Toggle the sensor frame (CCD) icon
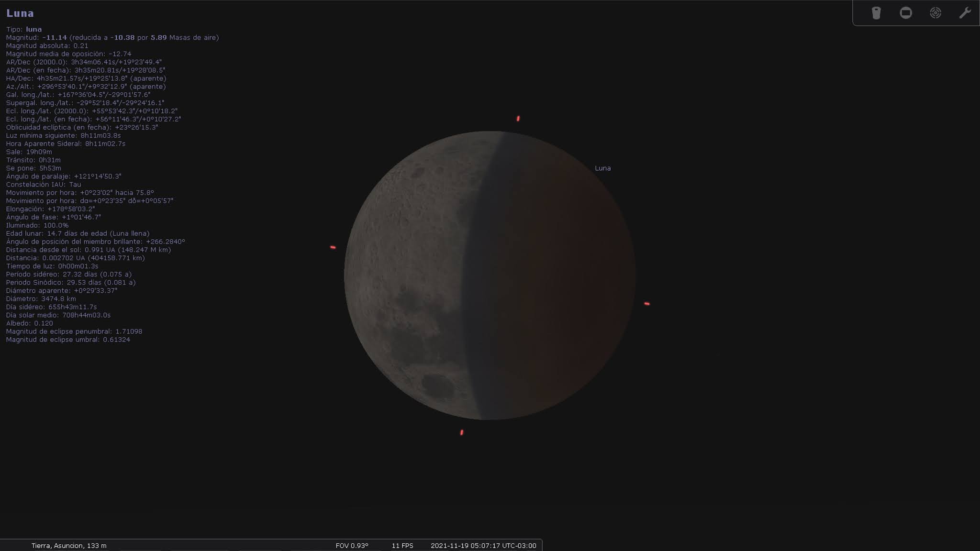 point(906,13)
